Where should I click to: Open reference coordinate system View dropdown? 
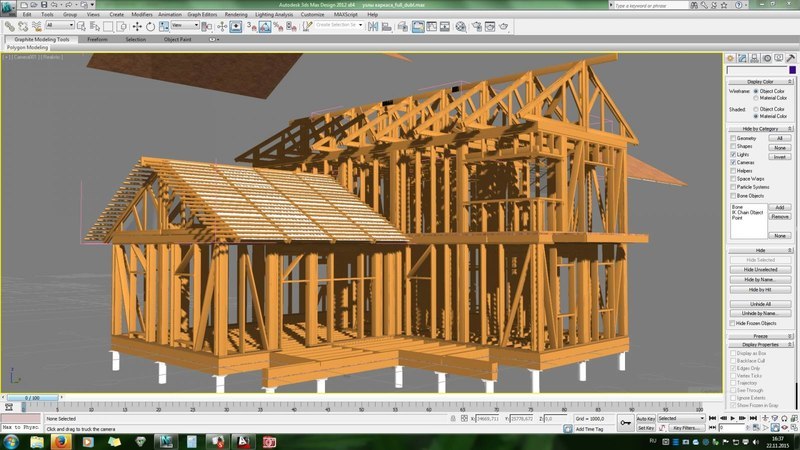(x=185, y=25)
